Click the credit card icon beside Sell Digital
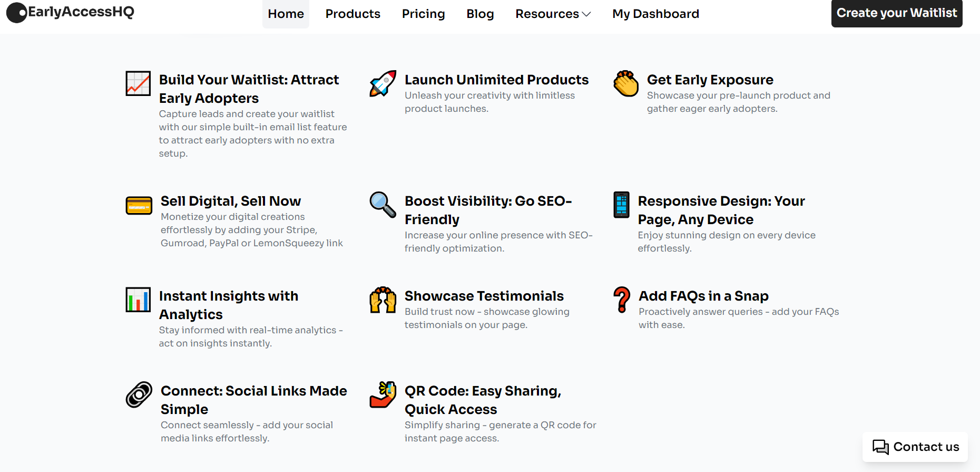This screenshot has width=980, height=472. 139,205
